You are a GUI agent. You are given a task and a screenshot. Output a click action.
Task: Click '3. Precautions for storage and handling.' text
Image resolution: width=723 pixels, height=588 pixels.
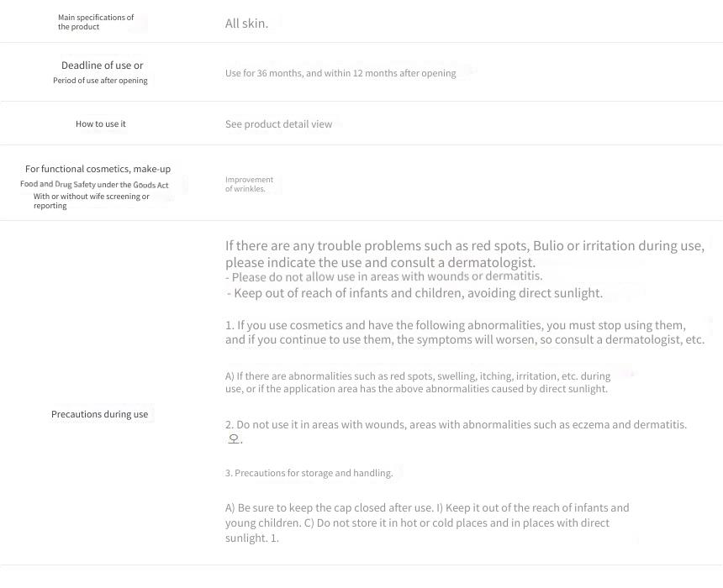tap(309, 473)
